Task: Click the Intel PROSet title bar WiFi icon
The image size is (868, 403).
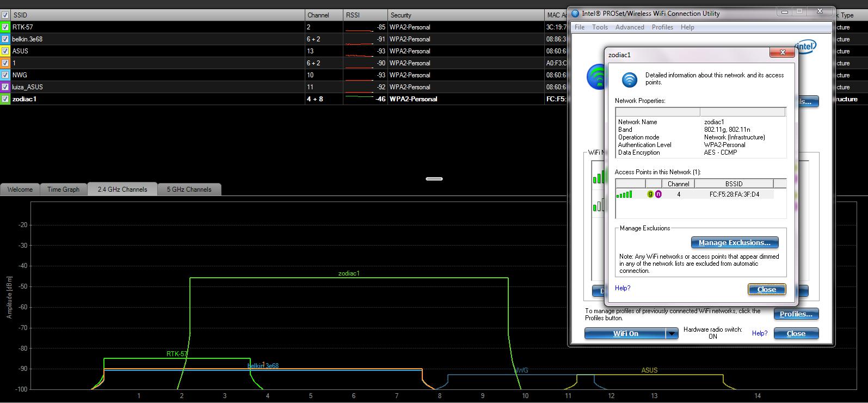Action: (575, 14)
